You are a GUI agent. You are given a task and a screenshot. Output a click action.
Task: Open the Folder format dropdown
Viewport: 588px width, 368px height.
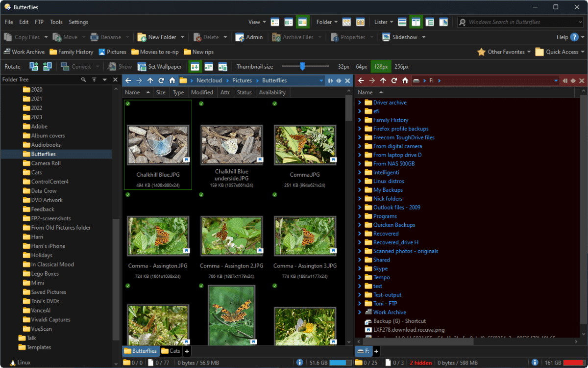pyautogui.click(x=327, y=22)
